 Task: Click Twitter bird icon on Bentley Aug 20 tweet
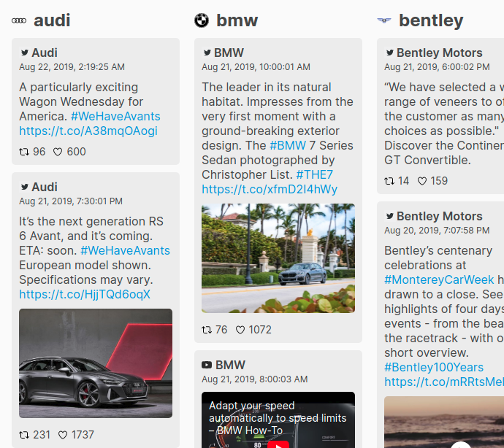(389, 216)
